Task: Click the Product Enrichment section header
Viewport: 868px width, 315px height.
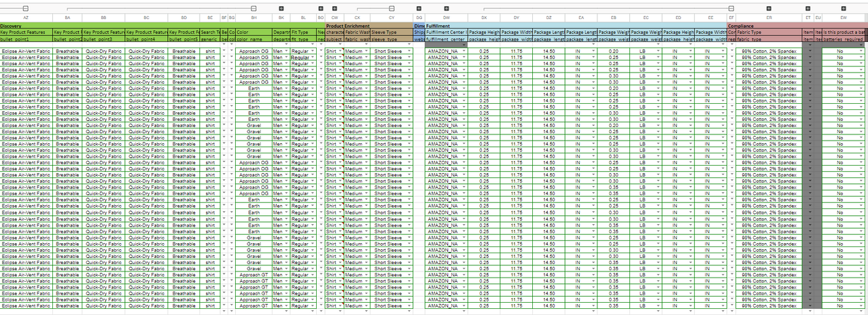Action: [369, 26]
